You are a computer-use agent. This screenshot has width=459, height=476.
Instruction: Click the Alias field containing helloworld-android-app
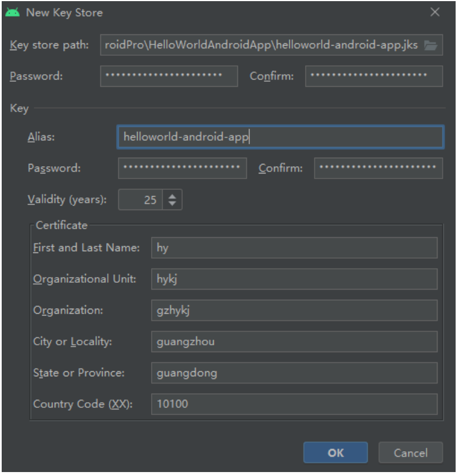point(280,137)
